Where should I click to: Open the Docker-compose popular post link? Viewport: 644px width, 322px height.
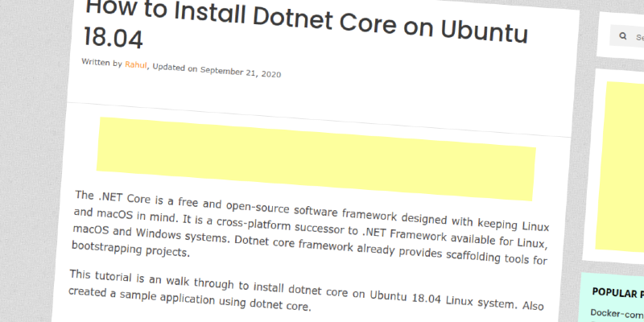(x=617, y=313)
